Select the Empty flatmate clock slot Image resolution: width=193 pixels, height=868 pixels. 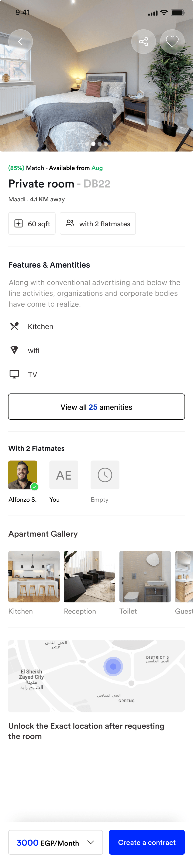coord(105,475)
